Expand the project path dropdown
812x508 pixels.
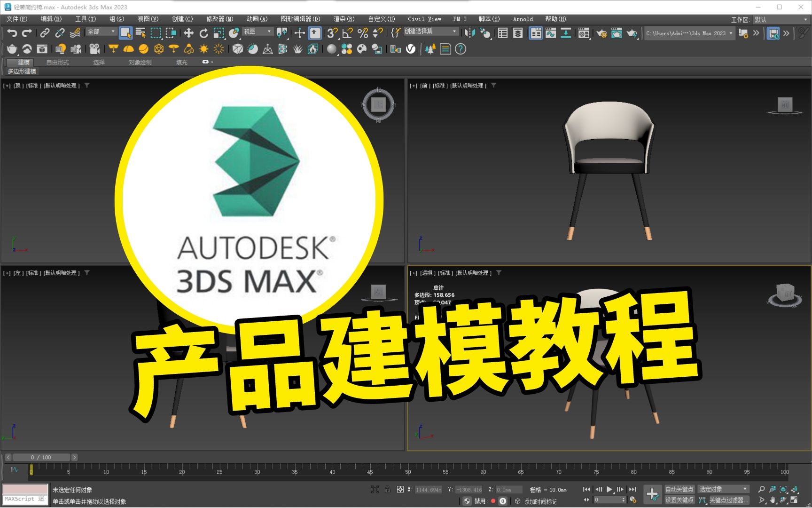pyautogui.click(x=731, y=33)
